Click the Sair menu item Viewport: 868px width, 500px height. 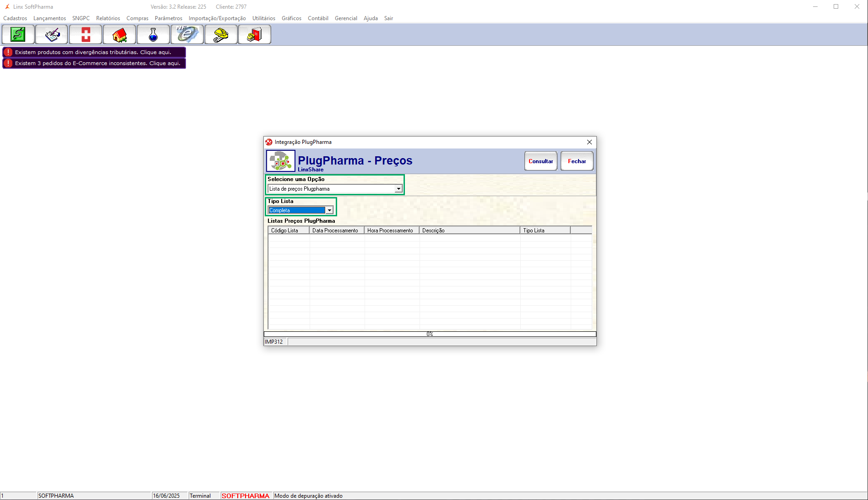[x=388, y=18]
